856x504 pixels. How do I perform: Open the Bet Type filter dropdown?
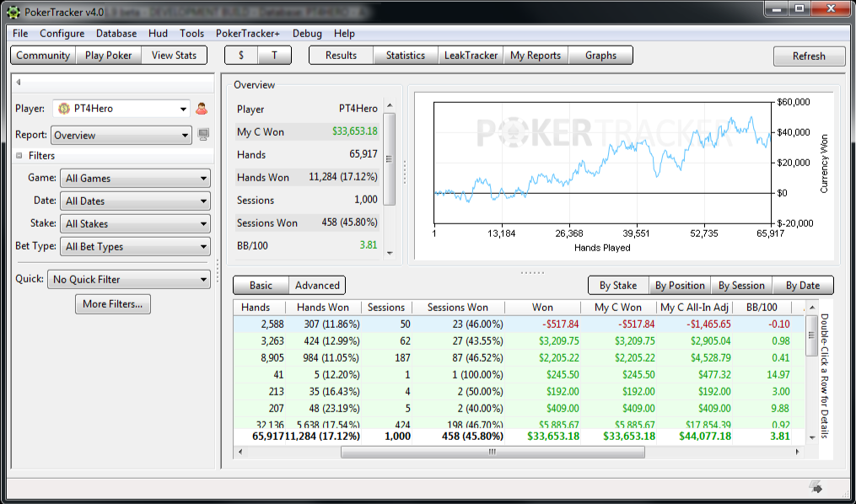coord(135,247)
